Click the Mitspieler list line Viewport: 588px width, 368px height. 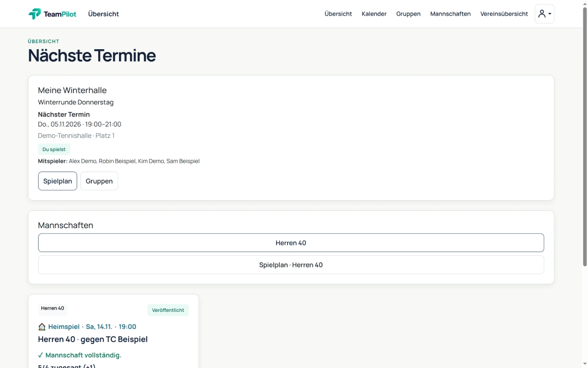[119, 161]
